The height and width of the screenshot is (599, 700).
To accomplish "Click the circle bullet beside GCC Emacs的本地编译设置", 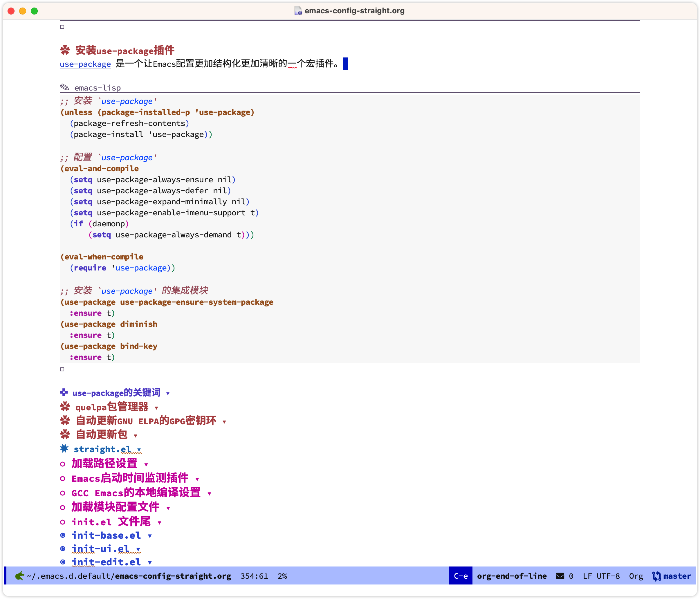I will (x=62, y=493).
